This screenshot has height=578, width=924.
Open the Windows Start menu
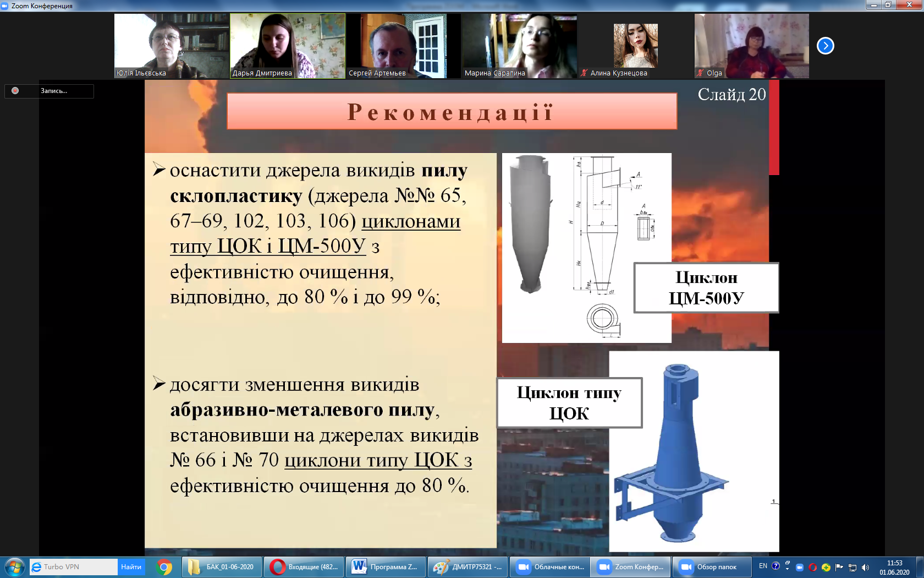coord(14,567)
